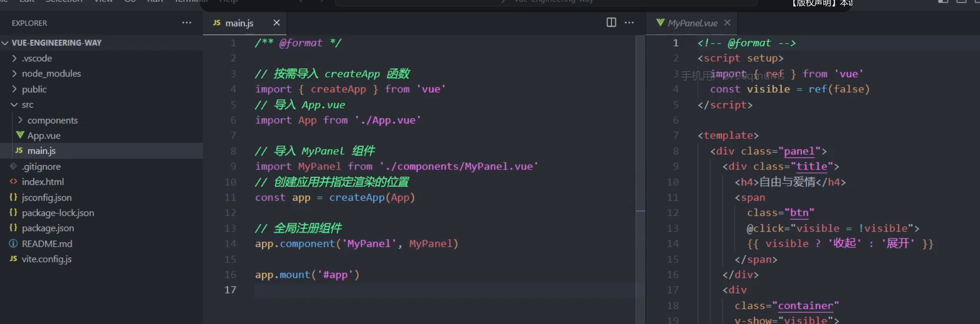Click <script setup> tag in MyPanel.vue
Screen dimensions: 980x324
pos(740,58)
